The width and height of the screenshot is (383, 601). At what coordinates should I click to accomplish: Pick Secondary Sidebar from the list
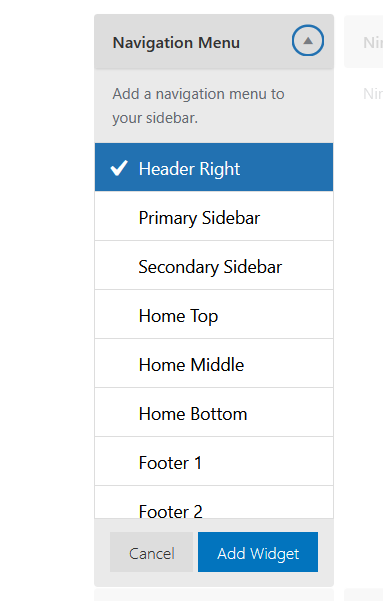pyautogui.click(x=214, y=265)
